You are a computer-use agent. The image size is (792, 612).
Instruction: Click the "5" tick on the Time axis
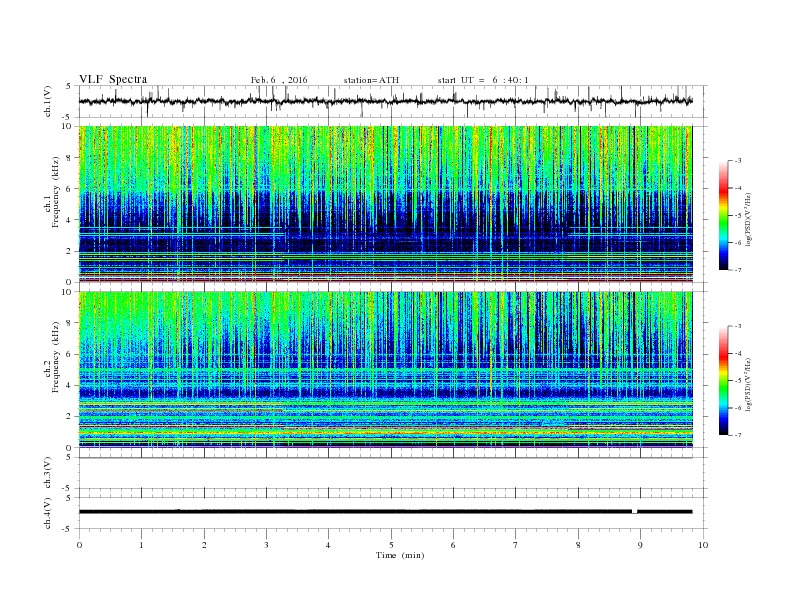[391, 545]
